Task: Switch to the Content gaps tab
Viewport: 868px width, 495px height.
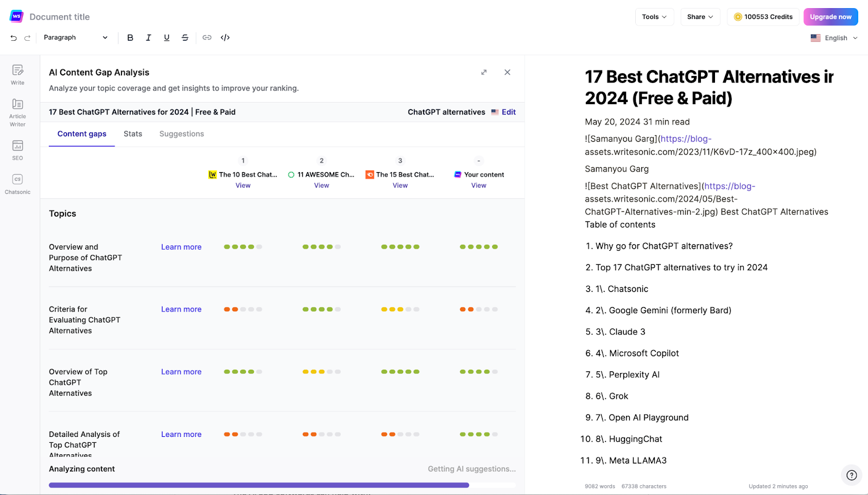Action: click(x=82, y=134)
